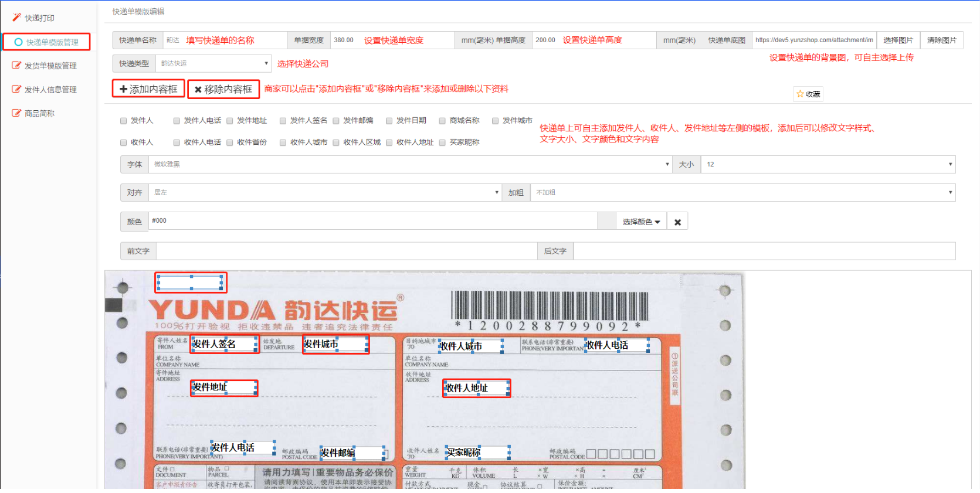Focus the 快递单名称 input field
This screenshot has width=980, height=493.
pos(225,40)
